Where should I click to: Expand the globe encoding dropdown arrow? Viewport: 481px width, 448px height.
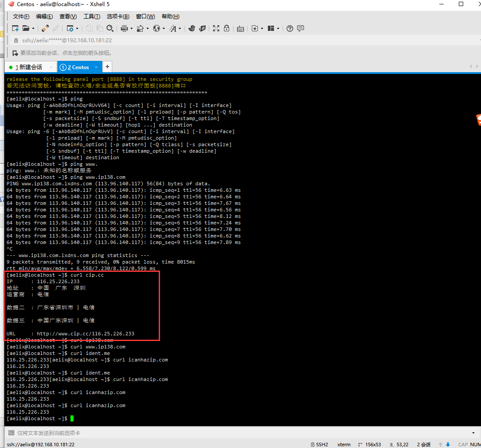(x=164, y=29)
